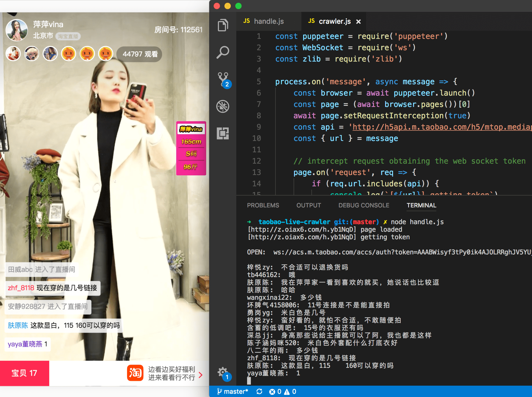
Task: Open the Search sidebar icon
Action: click(223, 52)
